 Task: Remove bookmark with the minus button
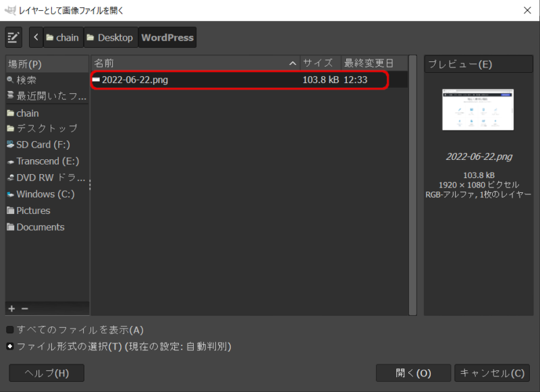coord(25,308)
